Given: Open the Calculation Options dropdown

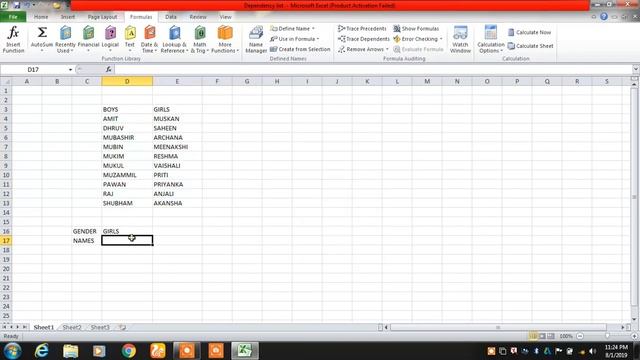Looking at the screenshot, I should pyautogui.click(x=491, y=39).
